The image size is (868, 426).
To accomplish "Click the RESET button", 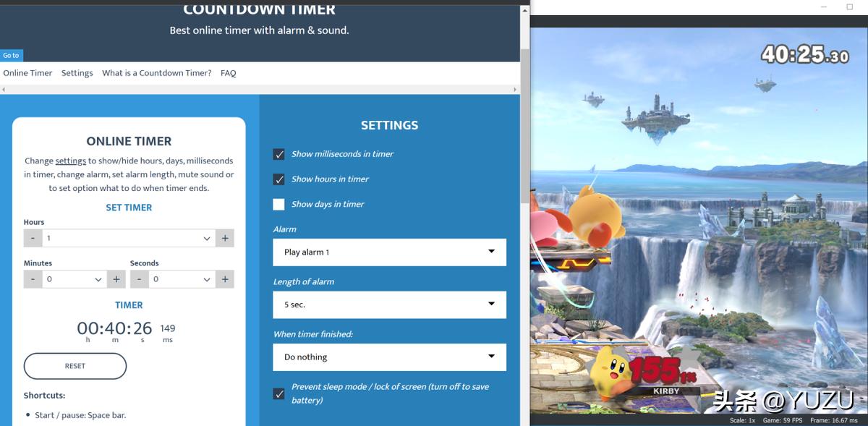I will coord(75,366).
